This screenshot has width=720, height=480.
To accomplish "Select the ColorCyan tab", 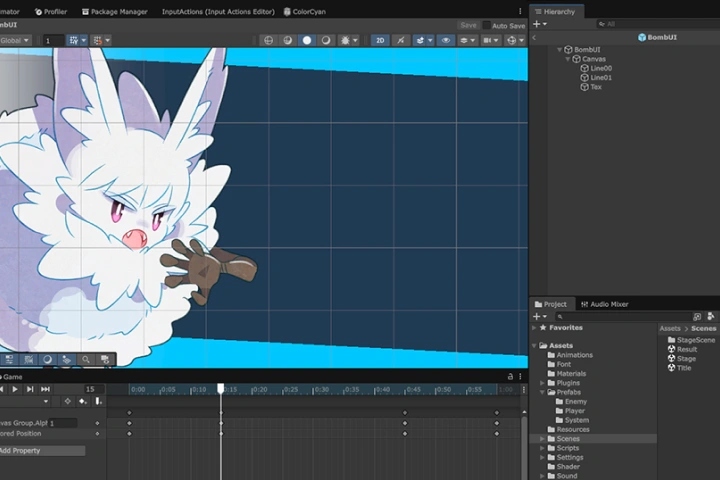I will pos(304,11).
